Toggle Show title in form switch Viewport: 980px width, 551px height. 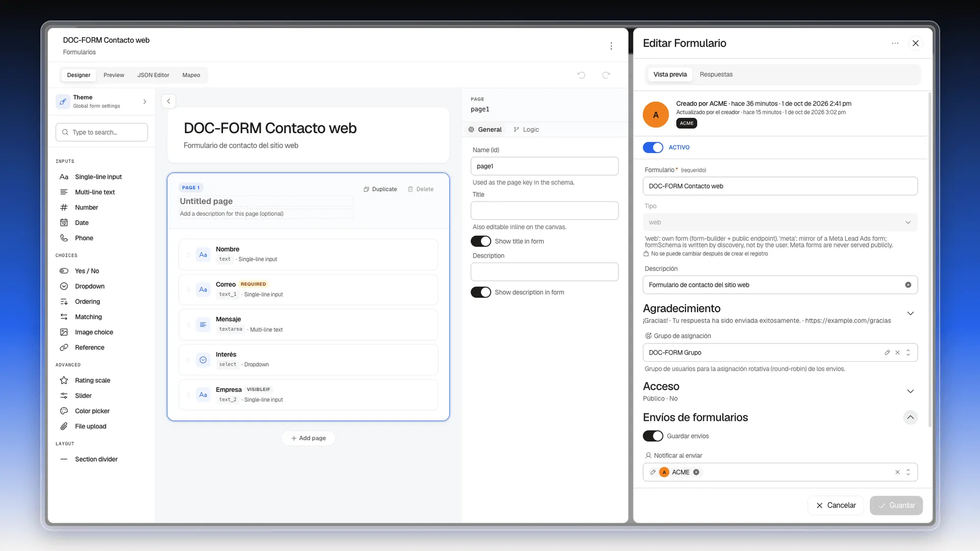coord(481,241)
